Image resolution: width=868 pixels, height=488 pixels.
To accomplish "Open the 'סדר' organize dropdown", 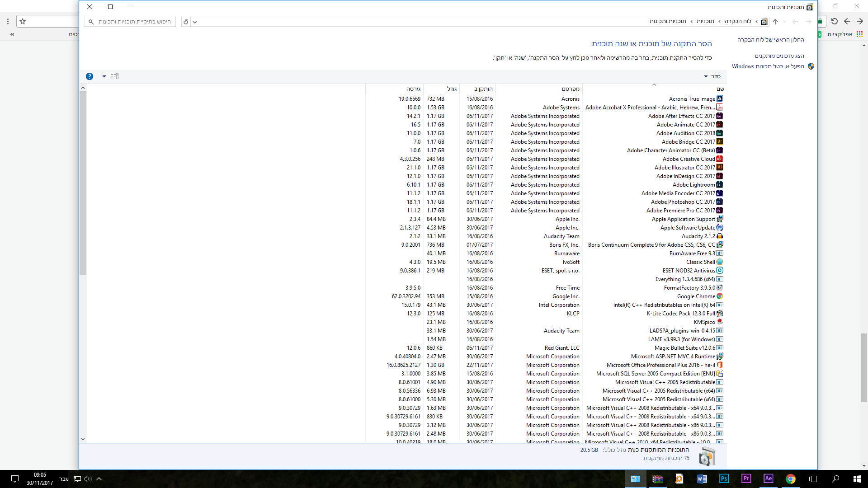I will click(x=712, y=76).
